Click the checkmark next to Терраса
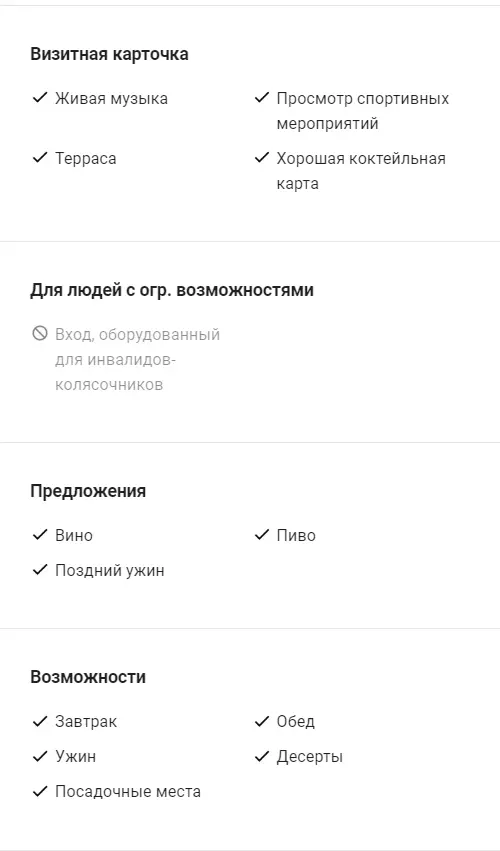The height and width of the screenshot is (851, 500). 40,158
